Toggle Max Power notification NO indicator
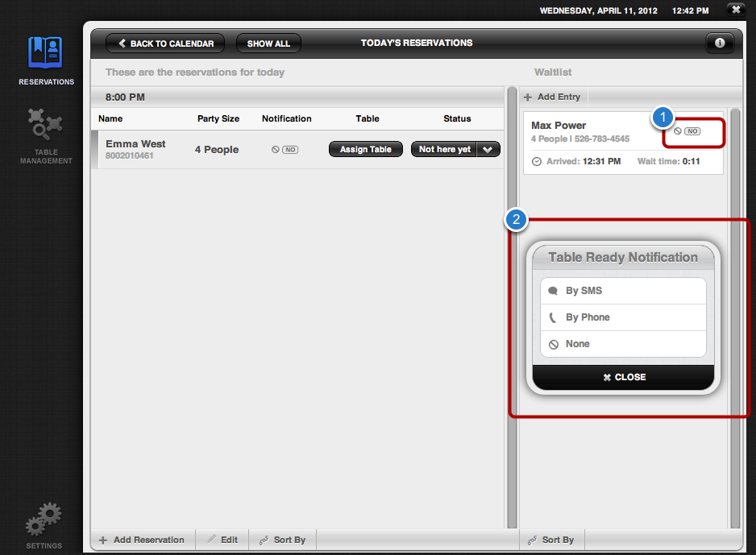Image resolution: width=756 pixels, height=555 pixels. click(x=687, y=131)
